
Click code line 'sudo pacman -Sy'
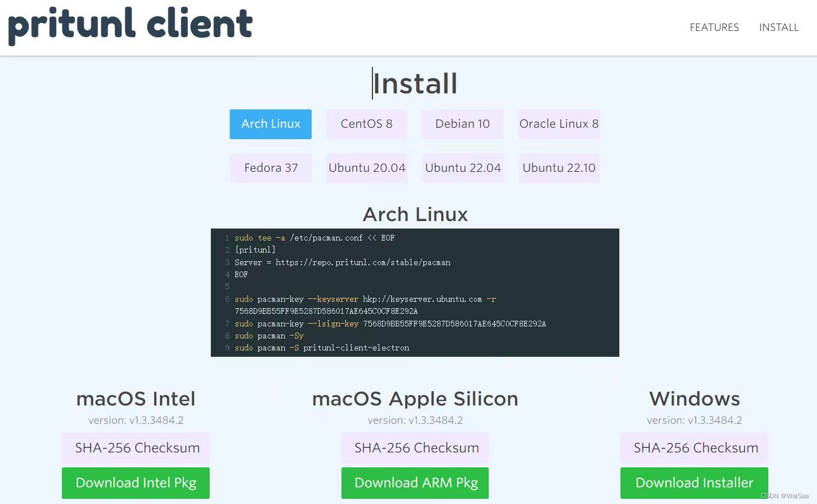tap(269, 336)
